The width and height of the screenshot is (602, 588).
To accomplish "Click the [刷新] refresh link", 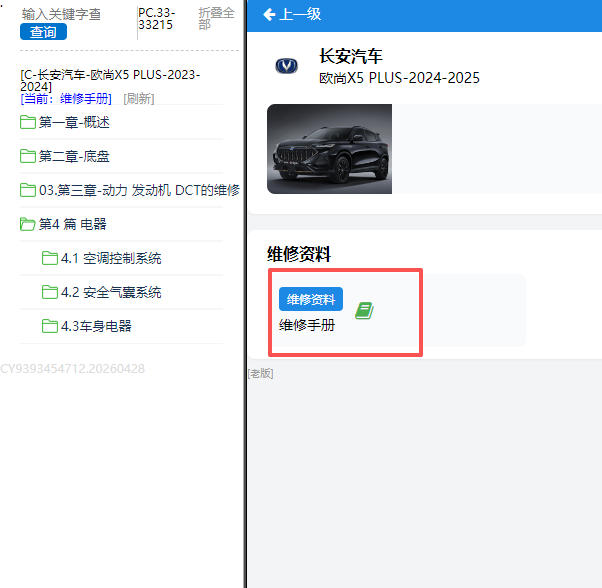I will (x=139, y=99).
